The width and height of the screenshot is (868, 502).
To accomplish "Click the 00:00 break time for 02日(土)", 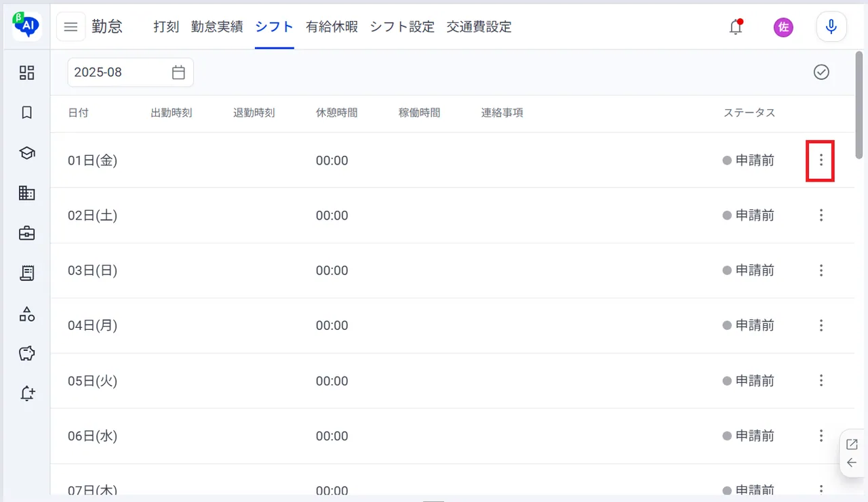I will click(332, 215).
